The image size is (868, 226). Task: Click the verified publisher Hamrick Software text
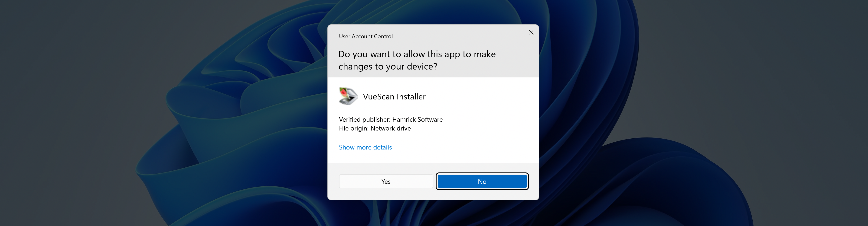click(391, 119)
